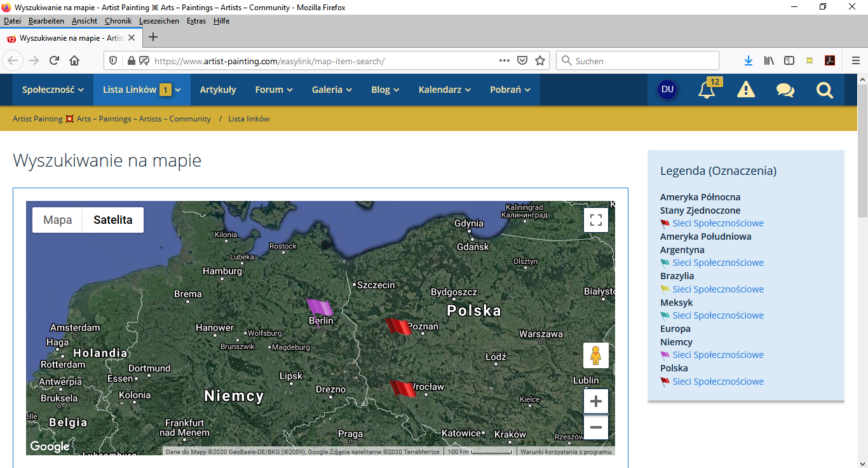Toggle fullscreen view on the map
This screenshot has width=868, height=468.
[595, 221]
